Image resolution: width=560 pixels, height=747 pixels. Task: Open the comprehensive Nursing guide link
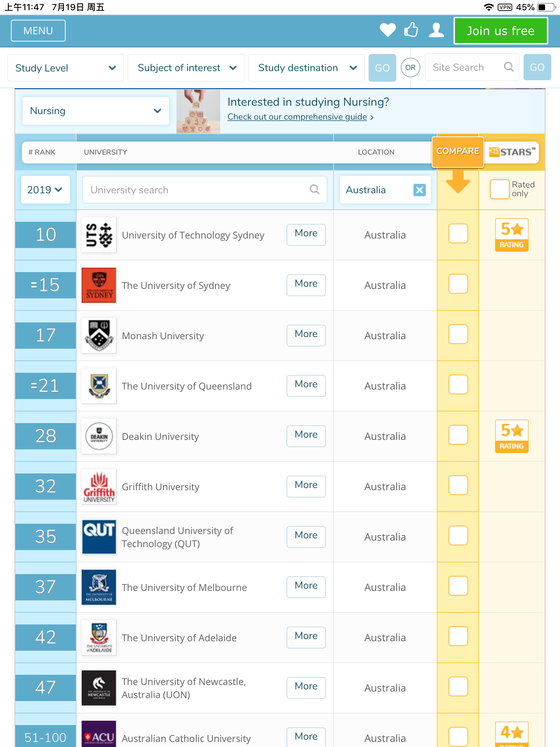[297, 117]
